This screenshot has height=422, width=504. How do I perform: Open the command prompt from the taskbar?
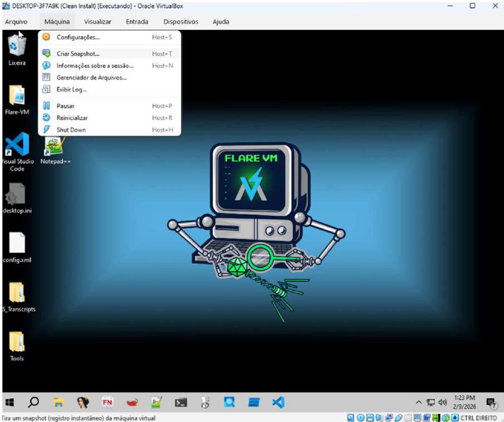coord(180,402)
